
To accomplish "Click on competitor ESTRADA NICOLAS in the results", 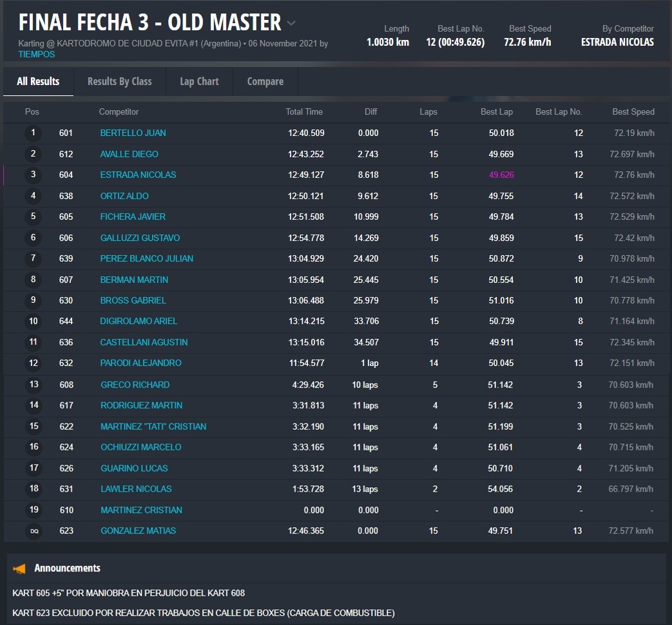I will [x=138, y=175].
